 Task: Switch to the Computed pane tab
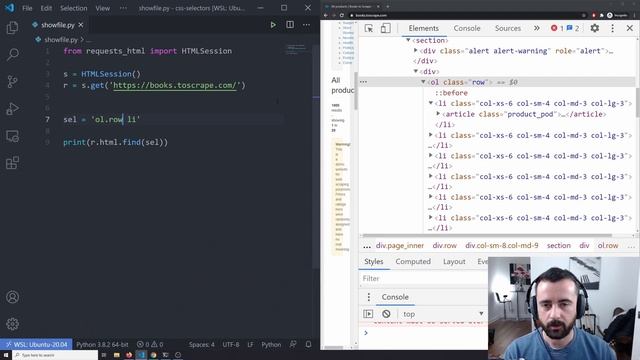coord(413,262)
